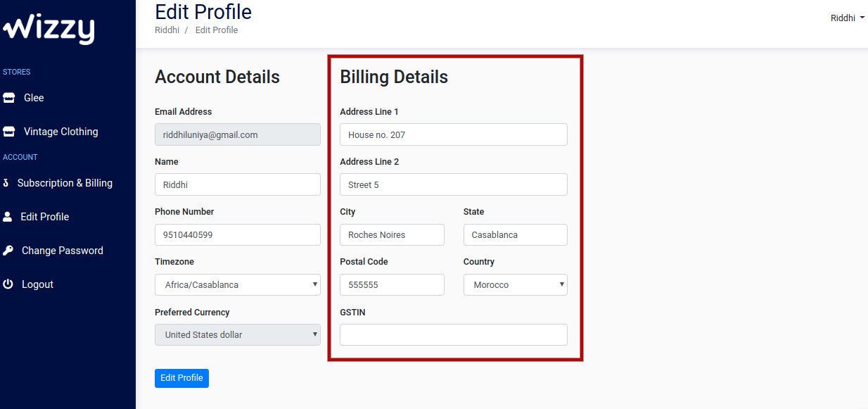Open the Country dropdown showing Morocco
Viewport: 868px width, 409px height.
click(516, 285)
